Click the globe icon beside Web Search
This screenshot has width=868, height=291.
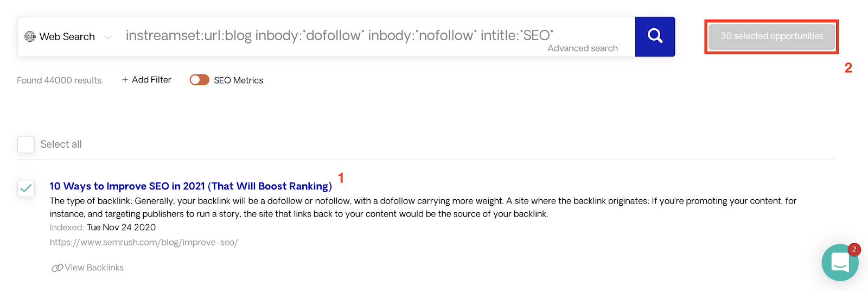point(30,36)
